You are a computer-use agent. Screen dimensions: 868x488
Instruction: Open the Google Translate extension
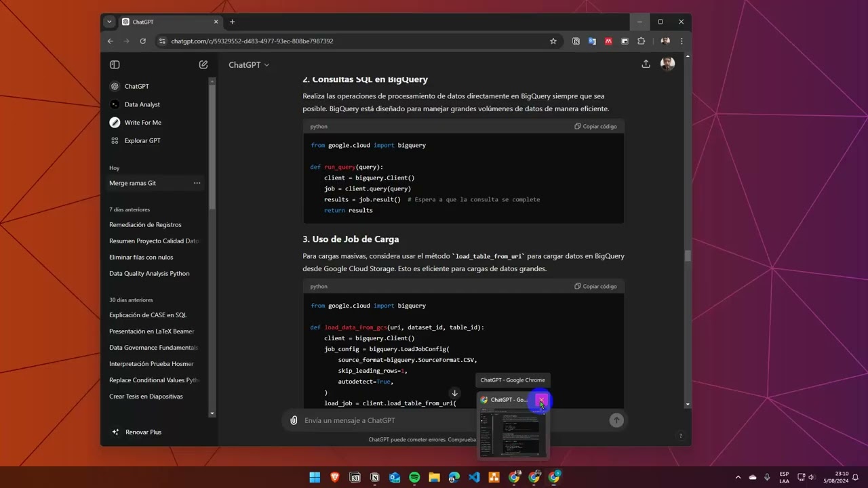(x=592, y=41)
